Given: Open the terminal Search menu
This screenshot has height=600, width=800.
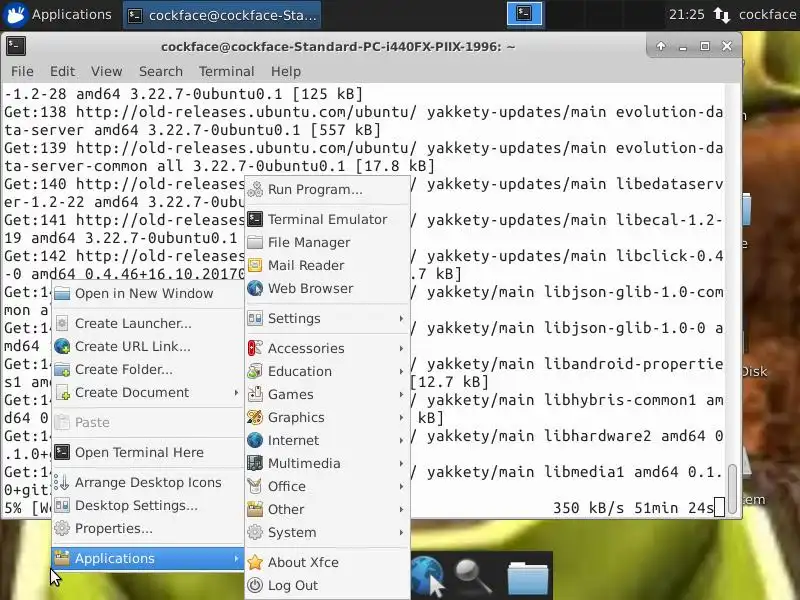Looking at the screenshot, I should 161,71.
